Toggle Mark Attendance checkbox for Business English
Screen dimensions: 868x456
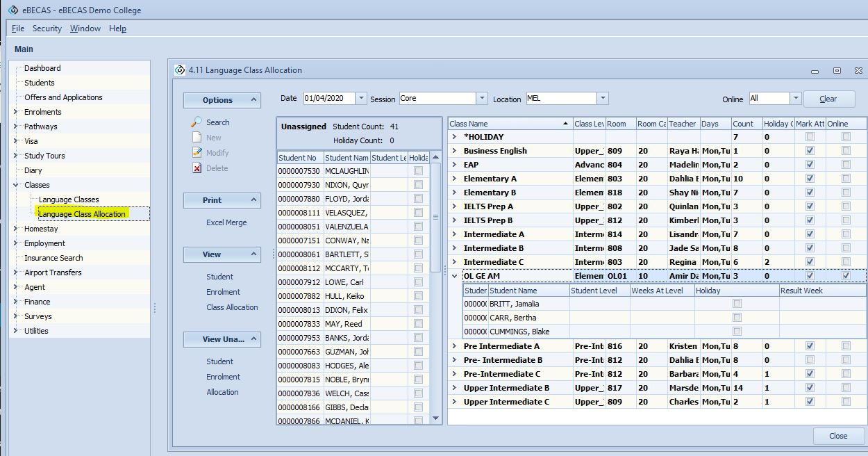point(809,151)
